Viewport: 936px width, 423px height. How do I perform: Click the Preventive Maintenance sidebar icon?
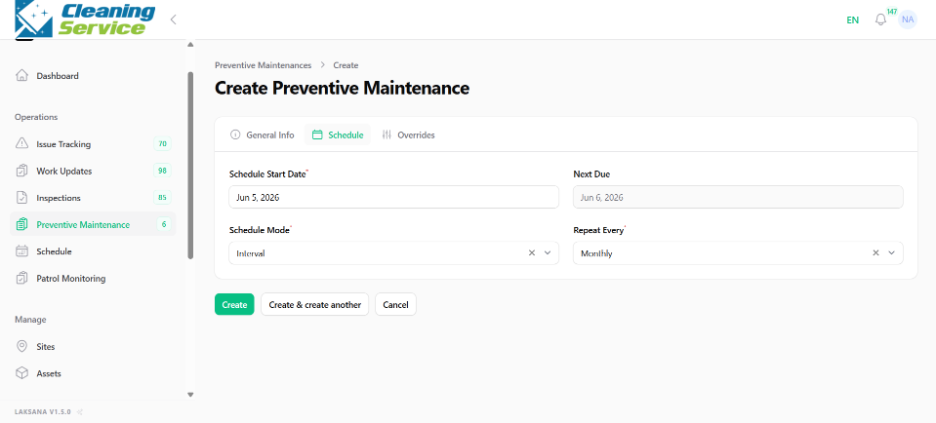pyautogui.click(x=22, y=224)
